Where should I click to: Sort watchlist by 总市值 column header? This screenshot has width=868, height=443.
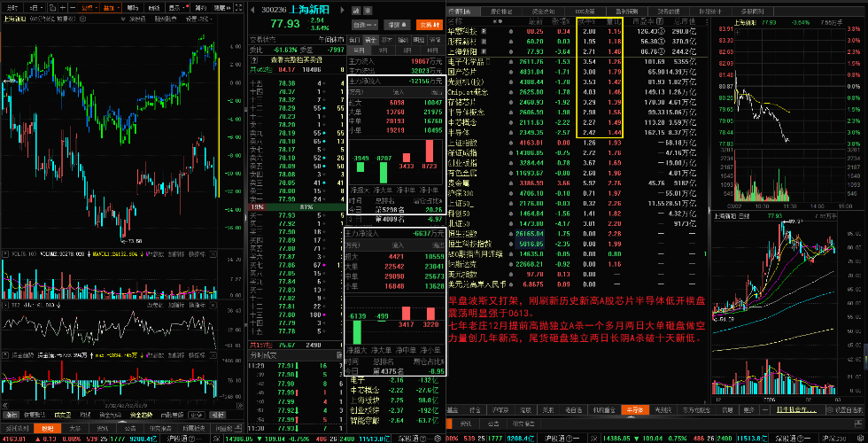(684, 21)
